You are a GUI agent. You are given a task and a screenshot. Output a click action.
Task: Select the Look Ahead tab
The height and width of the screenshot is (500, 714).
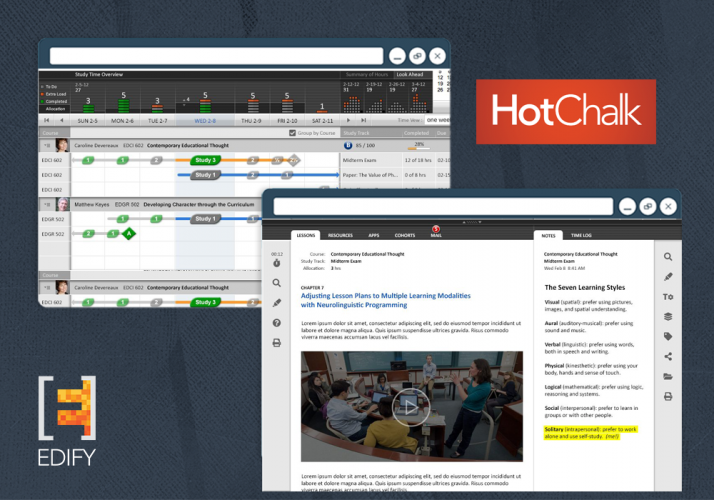(x=409, y=74)
